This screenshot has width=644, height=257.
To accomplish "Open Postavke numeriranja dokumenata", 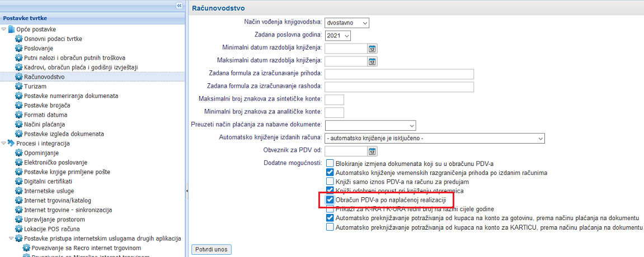I will point(71,96).
